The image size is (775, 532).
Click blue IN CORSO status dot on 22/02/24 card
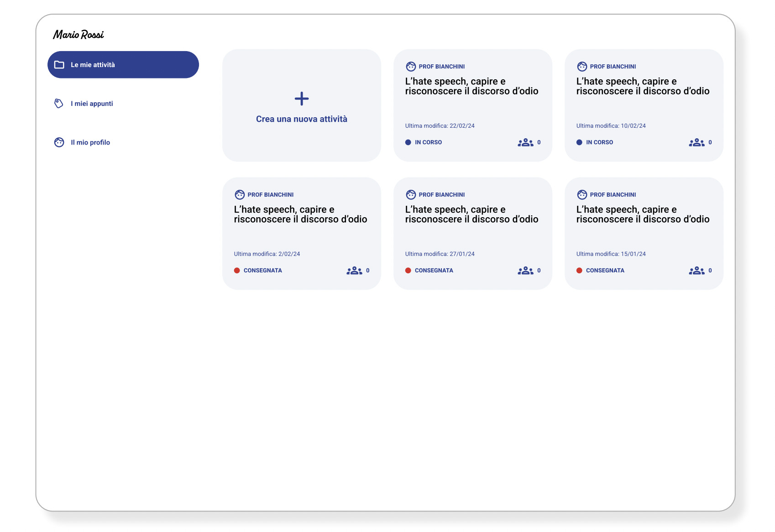coord(408,142)
